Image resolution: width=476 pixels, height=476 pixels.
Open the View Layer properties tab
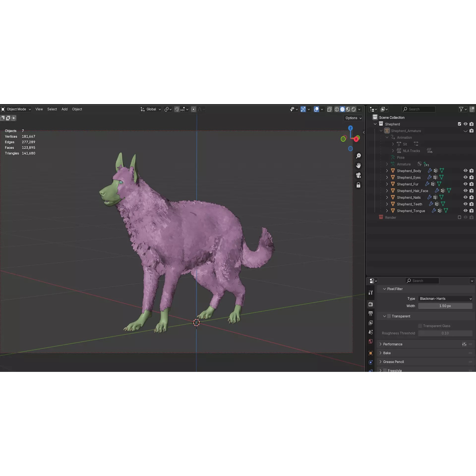[x=370, y=322]
